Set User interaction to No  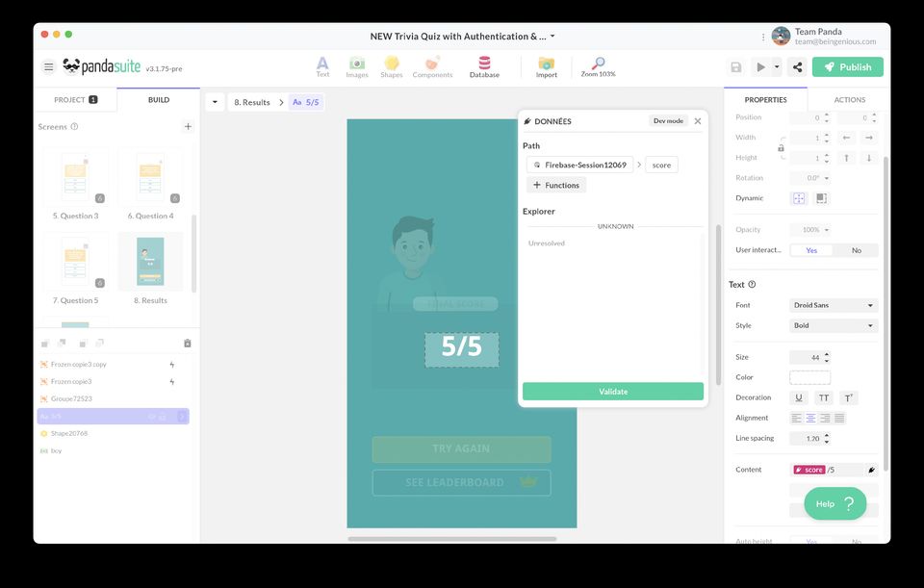pyautogui.click(x=856, y=250)
